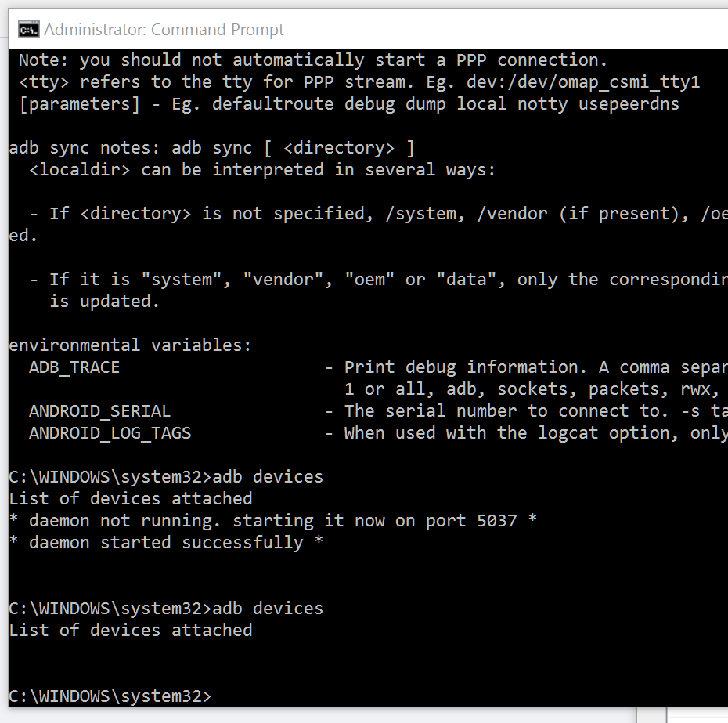Click the word 'defaultroute'
This screenshot has width=728, height=723.
[273, 104]
